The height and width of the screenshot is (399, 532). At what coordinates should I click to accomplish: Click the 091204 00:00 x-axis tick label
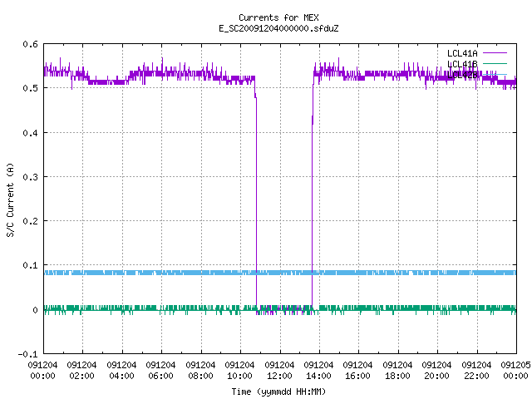click(42, 371)
